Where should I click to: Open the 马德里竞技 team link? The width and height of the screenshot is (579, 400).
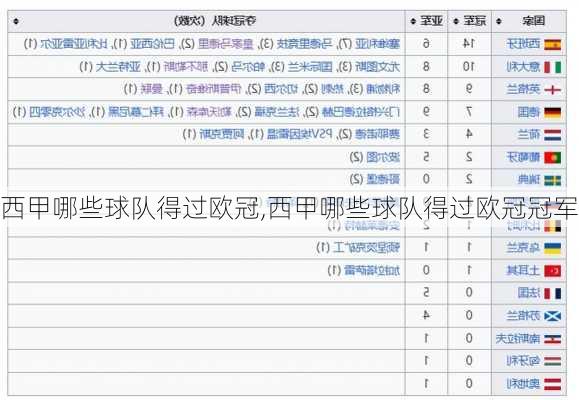pyautogui.click(x=305, y=44)
